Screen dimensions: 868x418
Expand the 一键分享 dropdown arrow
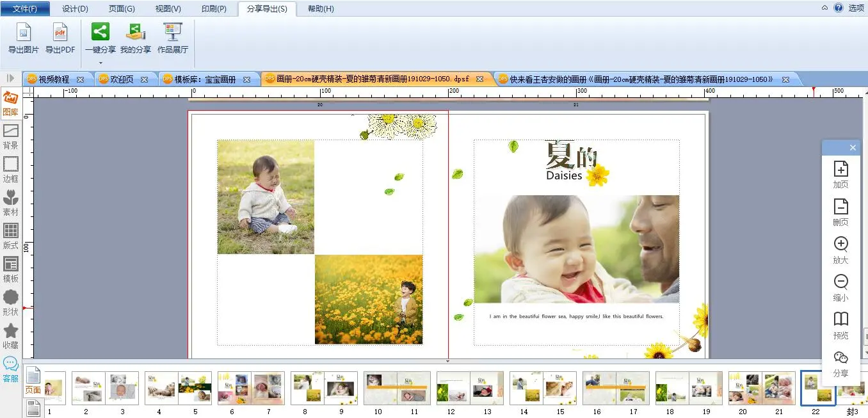click(100, 63)
